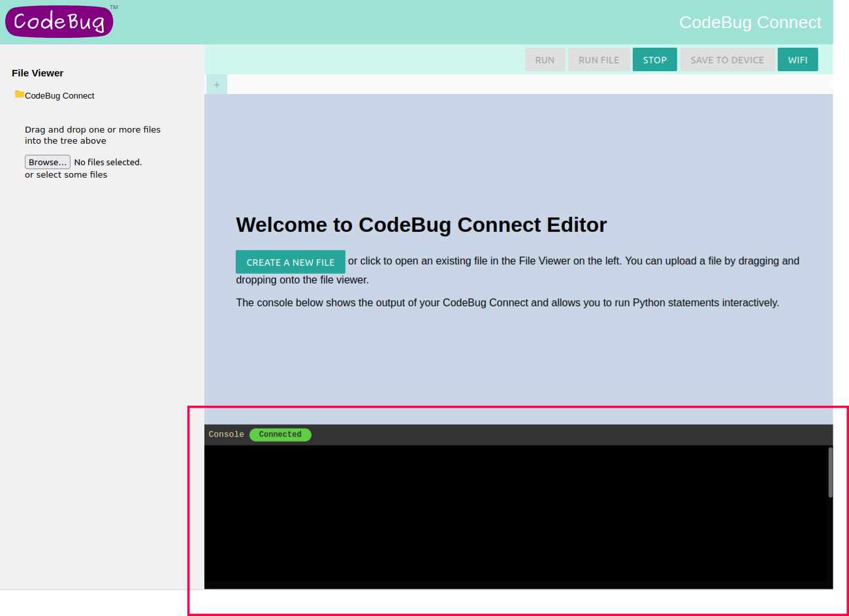Stop the program with STOP button
The image size is (849, 616).
(x=654, y=59)
